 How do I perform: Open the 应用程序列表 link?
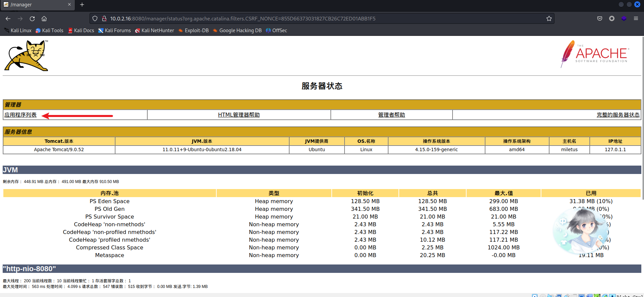coord(20,115)
